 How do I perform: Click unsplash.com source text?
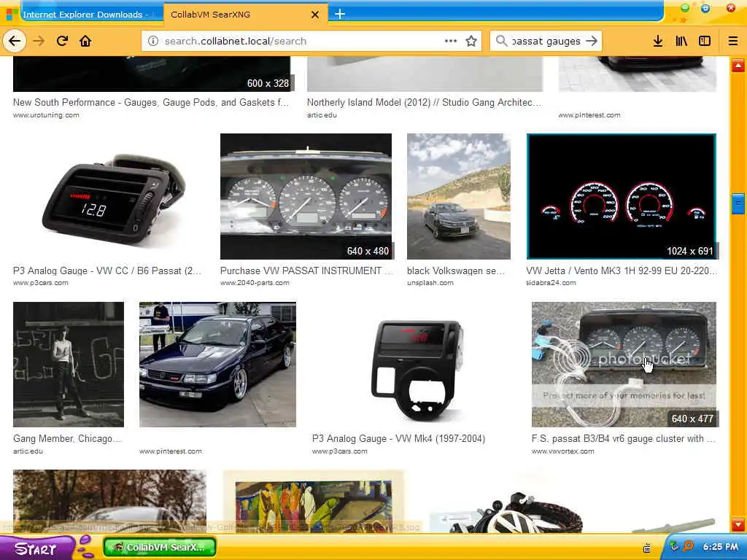click(x=430, y=282)
